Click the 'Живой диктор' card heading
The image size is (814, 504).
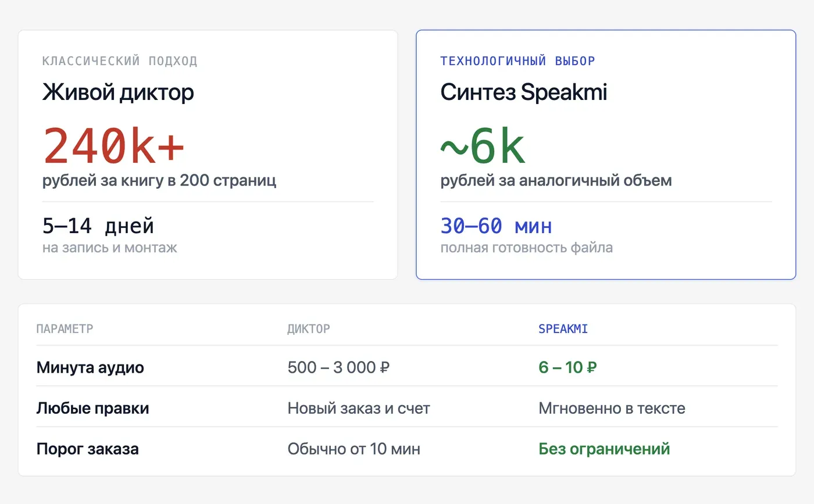118,92
